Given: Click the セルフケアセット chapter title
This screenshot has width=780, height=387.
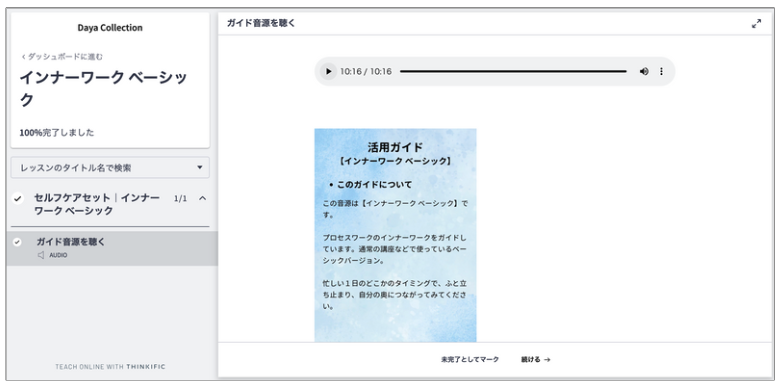Looking at the screenshot, I should pyautogui.click(x=97, y=204).
